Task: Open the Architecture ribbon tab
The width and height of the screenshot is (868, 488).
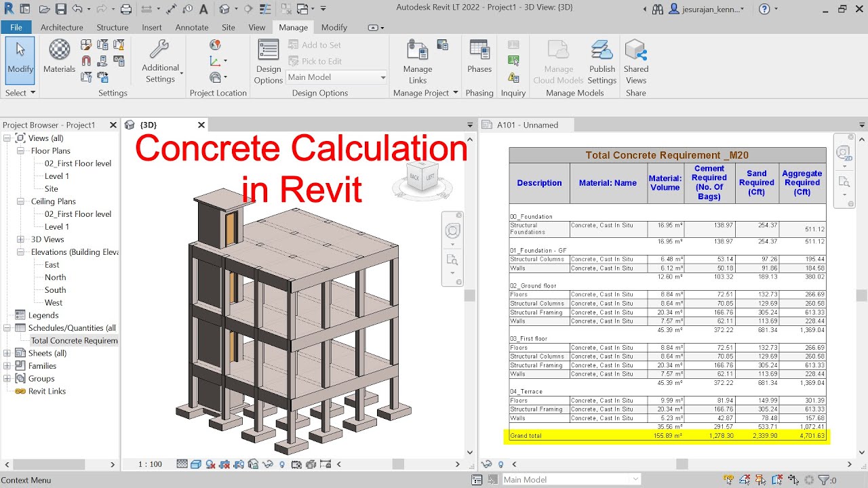Action: tap(62, 27)
